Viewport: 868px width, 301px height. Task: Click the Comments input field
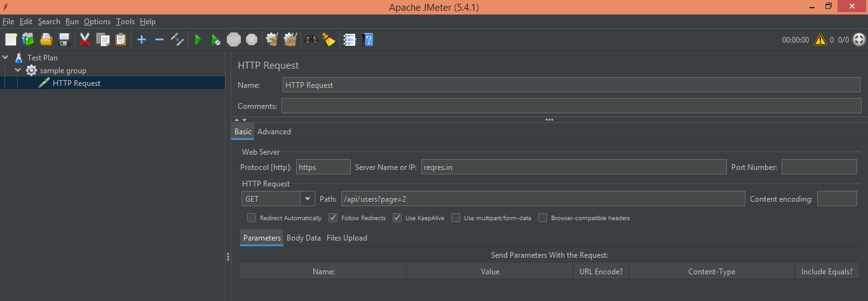click(571, 106)
